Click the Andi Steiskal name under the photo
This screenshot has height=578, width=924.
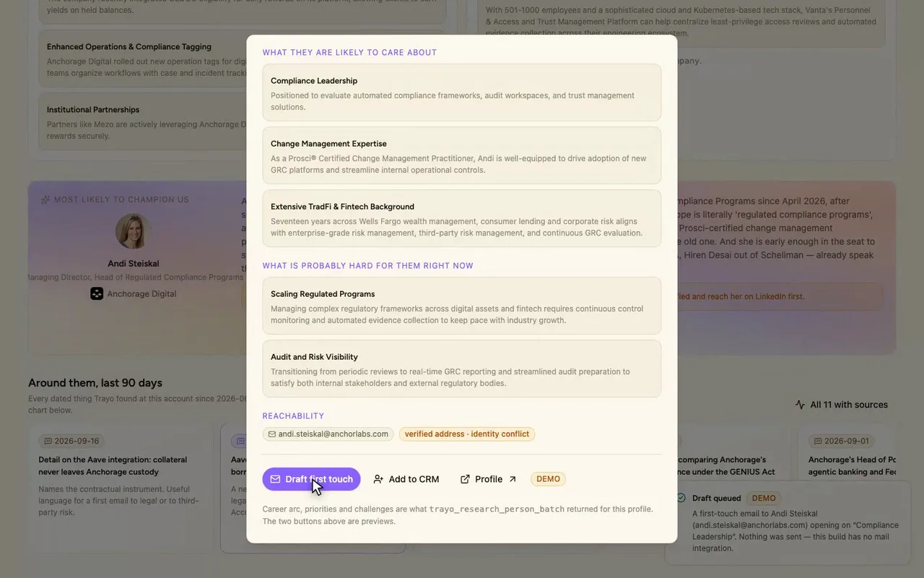(x=134, y=264)
